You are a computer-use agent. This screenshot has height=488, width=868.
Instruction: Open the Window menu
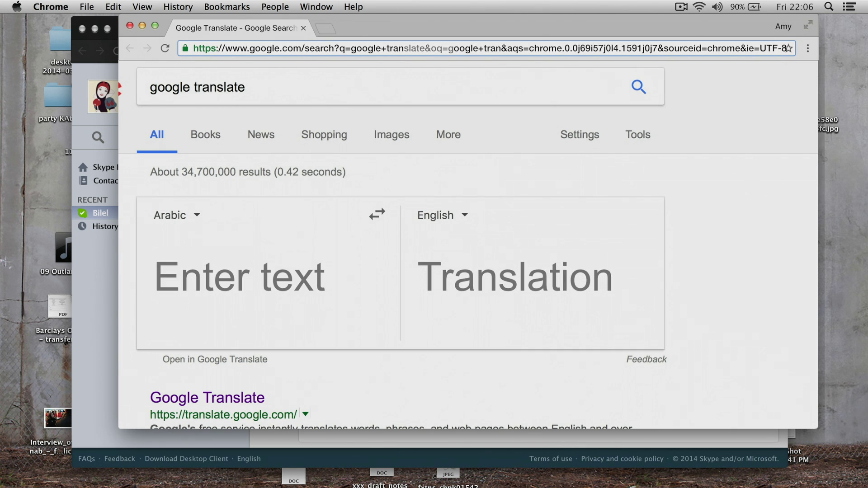coord(316,7)
